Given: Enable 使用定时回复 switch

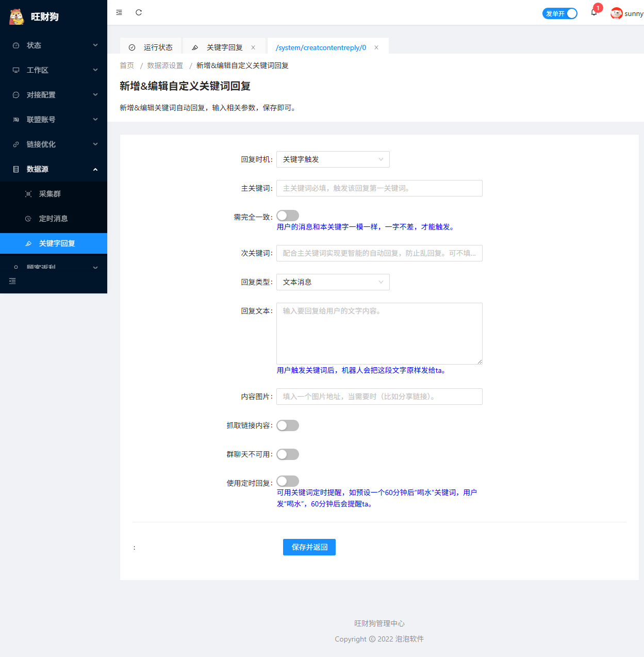Looking at the screenshot, I should click(x=288, y=481).
